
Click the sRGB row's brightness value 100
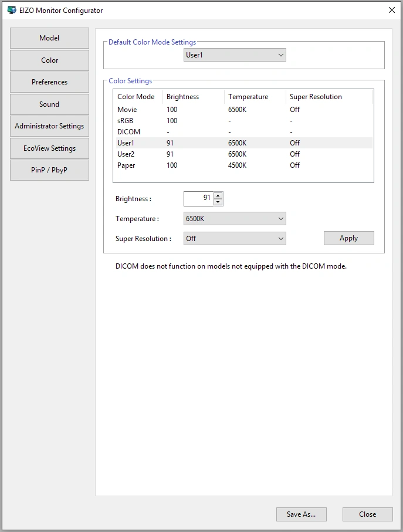[172, 121]
